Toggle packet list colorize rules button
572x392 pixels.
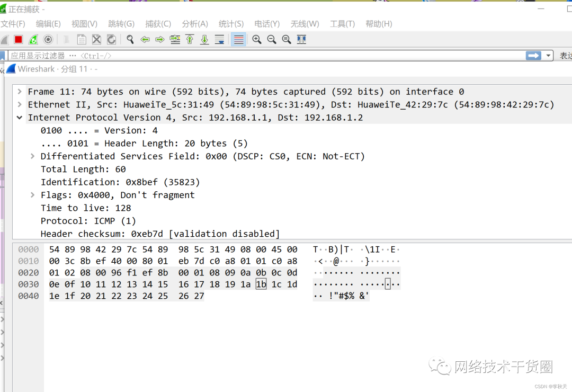[238, 39]
